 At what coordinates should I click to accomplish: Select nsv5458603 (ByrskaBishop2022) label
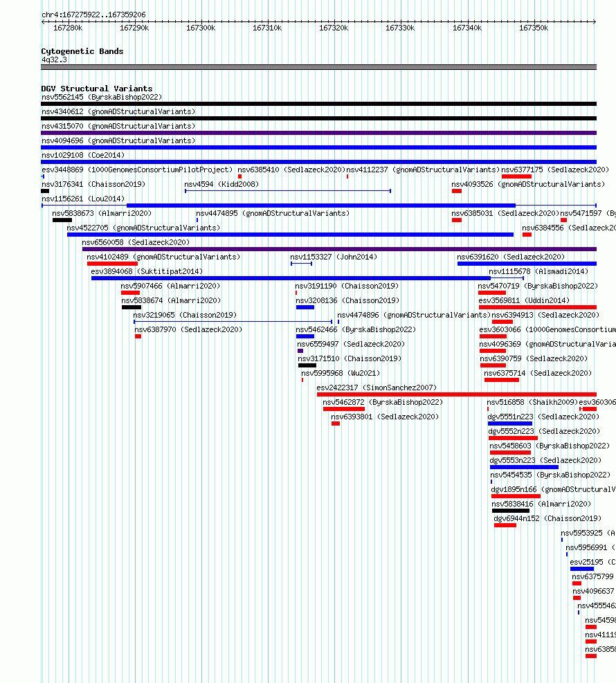click(550, 446)
